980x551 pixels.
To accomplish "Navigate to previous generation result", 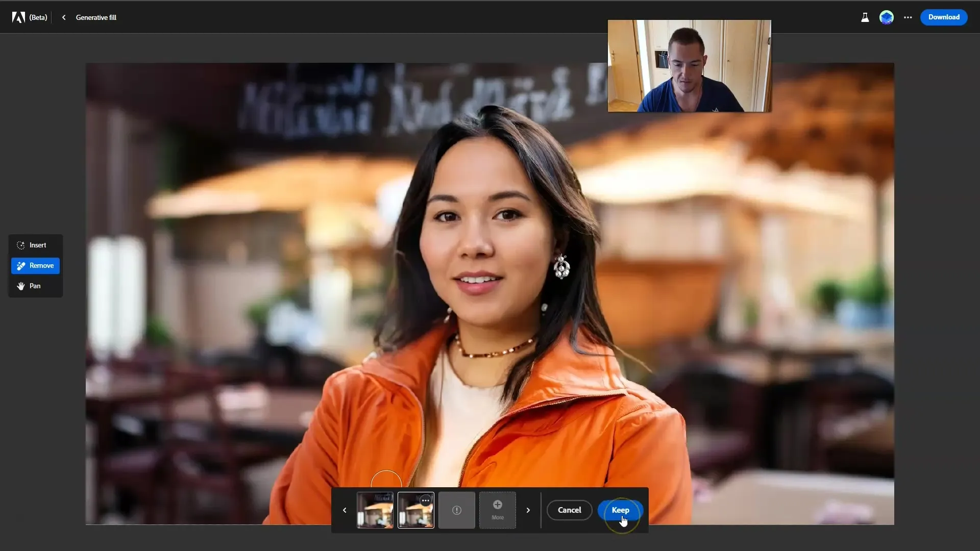I will [345, 509].
